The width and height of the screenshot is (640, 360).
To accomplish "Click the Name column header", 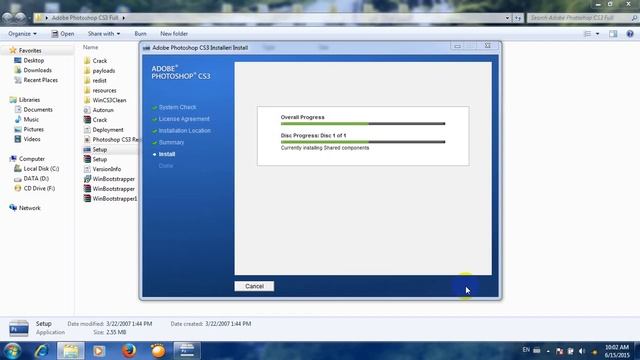I will click(91, 47).
